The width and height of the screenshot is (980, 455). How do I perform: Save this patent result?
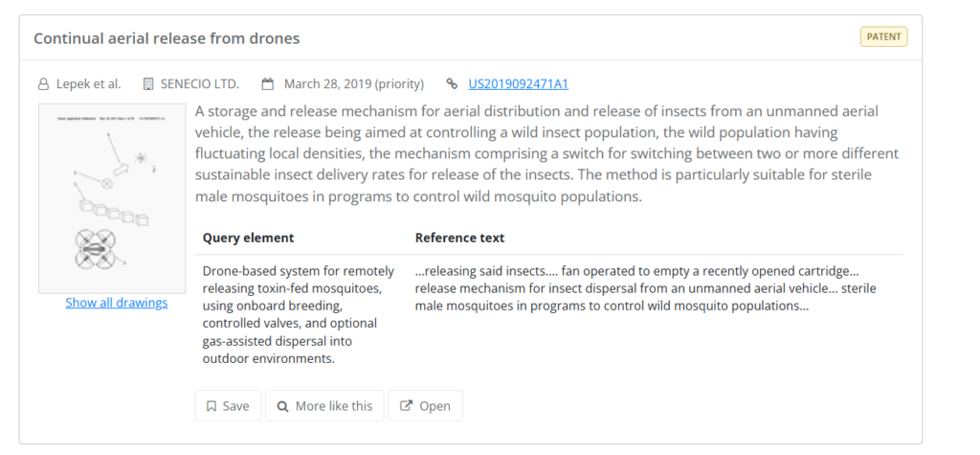[228, 406]
